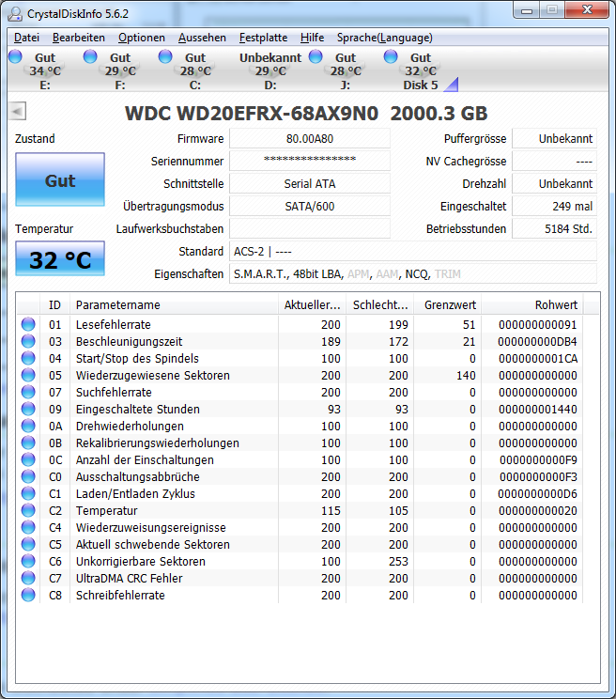Click the Eigenschaften field with S.M.A.R.T.
The width and height of the screenshot is (616, 699).
click(x=413, y=273)
